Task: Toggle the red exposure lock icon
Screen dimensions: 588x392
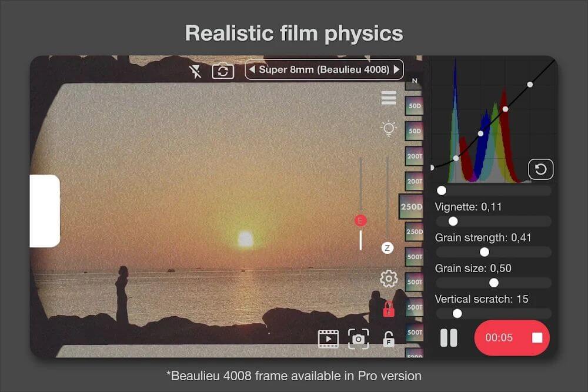Action: pyautogui.click(x=389, y=309)
